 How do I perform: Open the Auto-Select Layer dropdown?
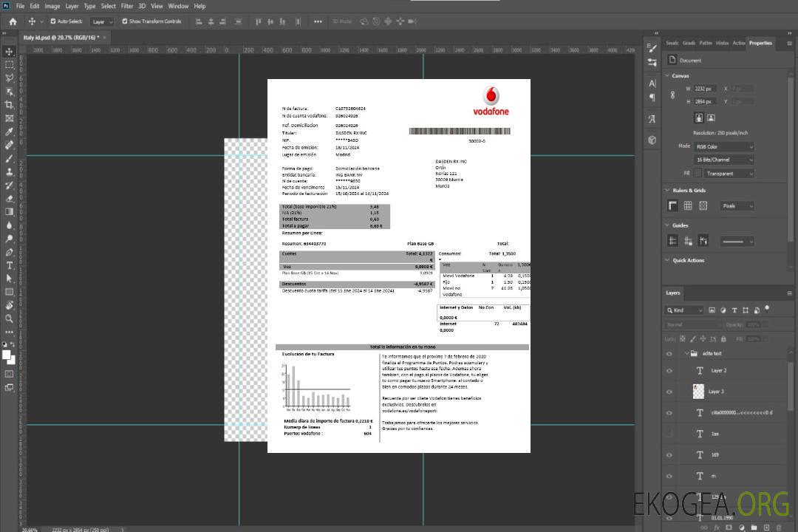coord(102,21)
